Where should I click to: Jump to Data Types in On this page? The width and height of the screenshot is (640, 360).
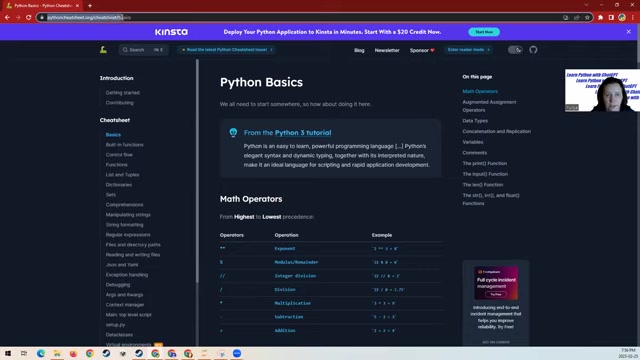[x=475, y=121]
